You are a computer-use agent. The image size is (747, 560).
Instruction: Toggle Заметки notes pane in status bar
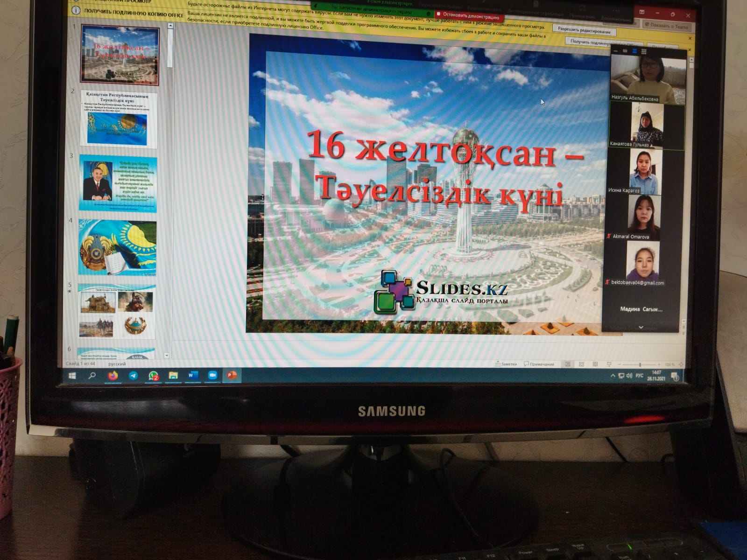click(506, 364)
